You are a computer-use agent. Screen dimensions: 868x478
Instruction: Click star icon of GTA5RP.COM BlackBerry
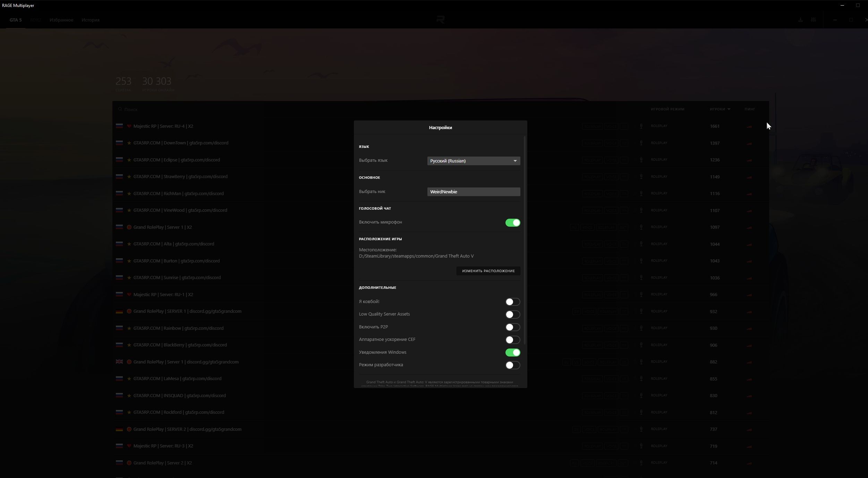click(129, 345)
